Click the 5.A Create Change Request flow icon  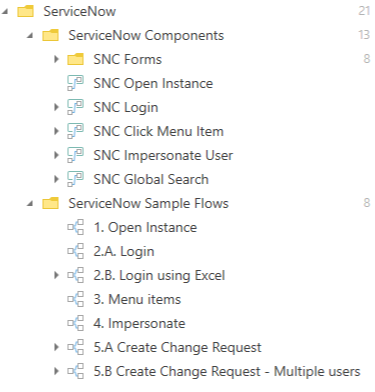point(76,347)
